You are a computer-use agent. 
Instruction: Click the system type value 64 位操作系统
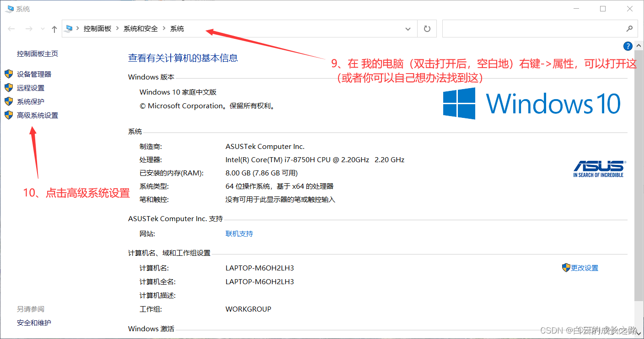coord(279,186)
